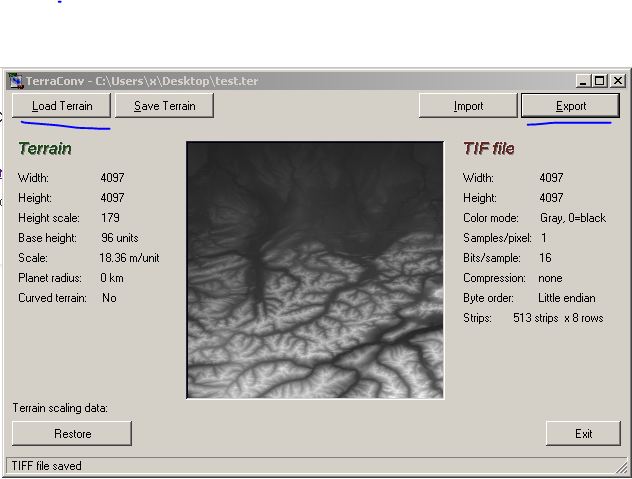The image size is (632, 479).
Task: Click the window resize grip in corner
Action: 622,467
